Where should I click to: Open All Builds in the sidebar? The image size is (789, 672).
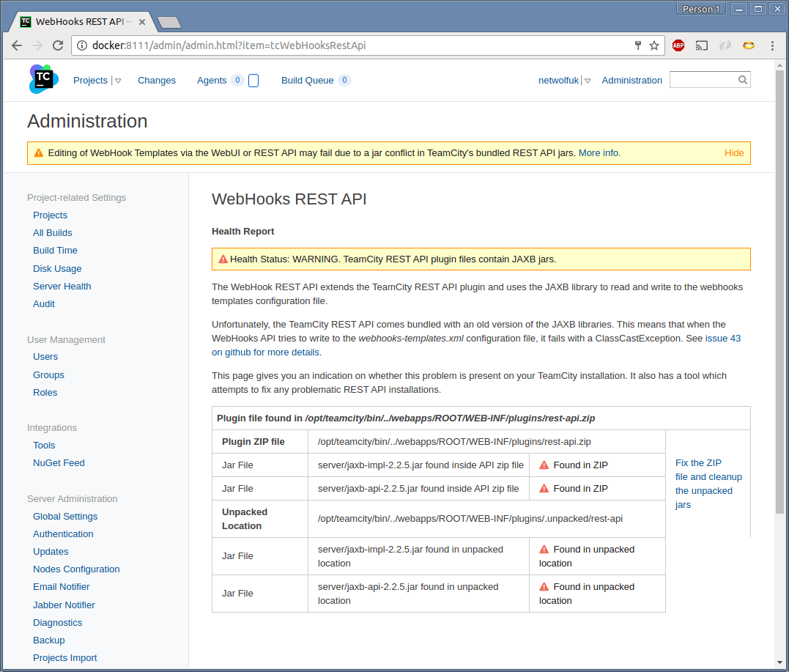click(52, 232)
